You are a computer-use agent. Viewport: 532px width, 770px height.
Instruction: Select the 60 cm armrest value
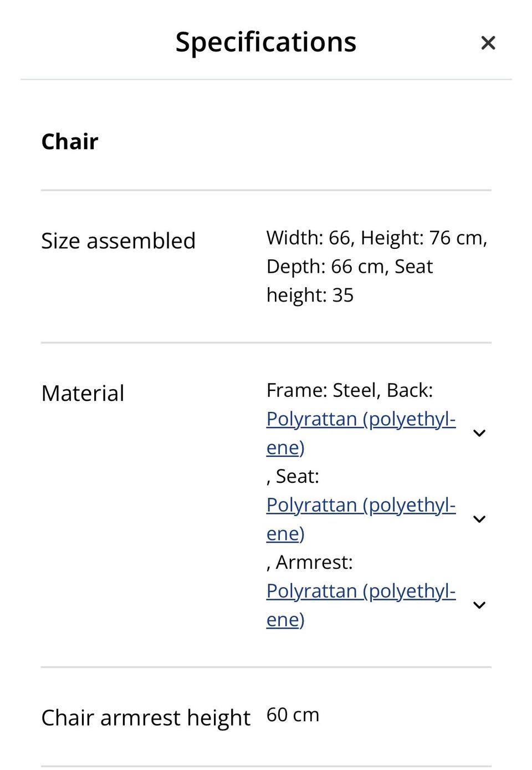(x=293, y=715)
